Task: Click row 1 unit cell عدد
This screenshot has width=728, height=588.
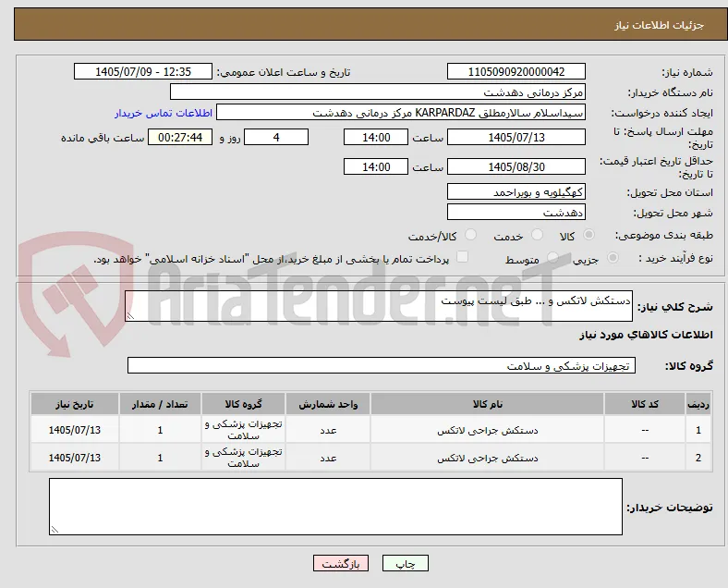Action: (x=328, y=430)
